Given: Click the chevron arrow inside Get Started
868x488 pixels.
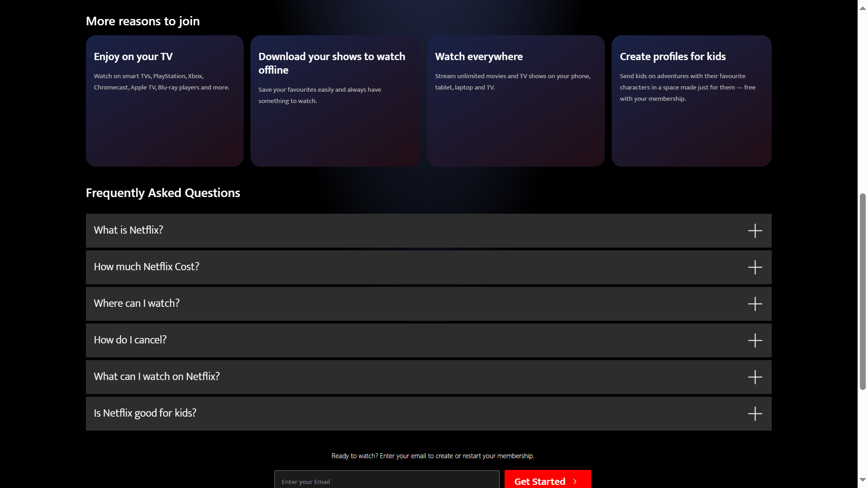Looking at the screenshot, I should coord(575,482).
